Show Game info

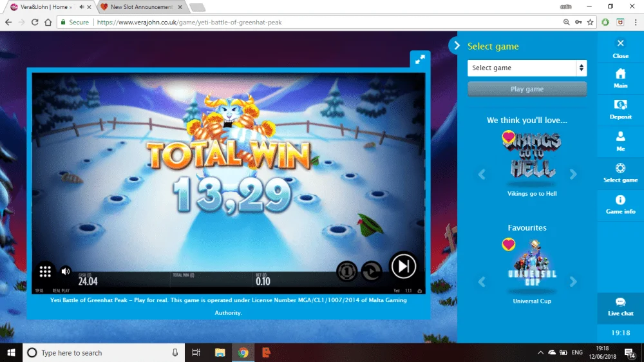621,204
